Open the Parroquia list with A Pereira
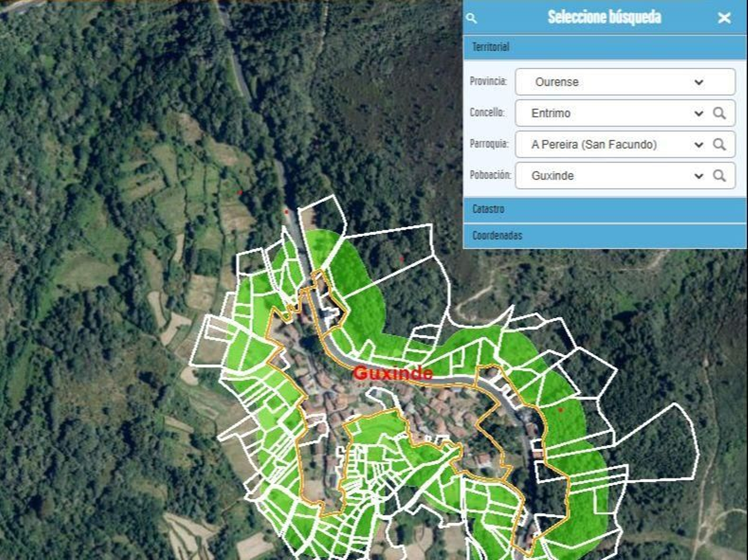748x560 pixels. [x=698, y=144]
